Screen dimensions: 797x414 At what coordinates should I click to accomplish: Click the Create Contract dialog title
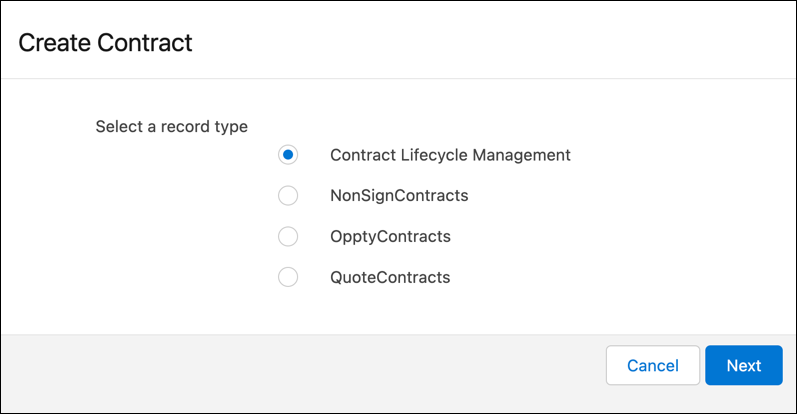click(105, 43)
